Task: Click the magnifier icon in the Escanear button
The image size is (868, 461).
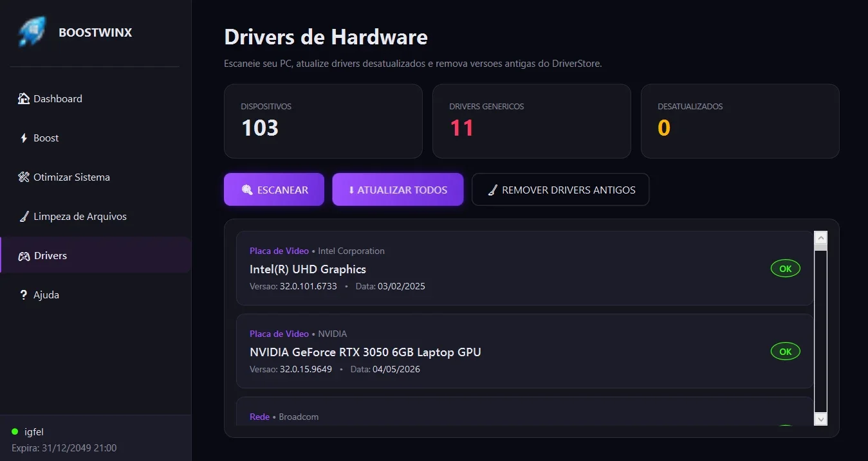Action: coord(247,190)
